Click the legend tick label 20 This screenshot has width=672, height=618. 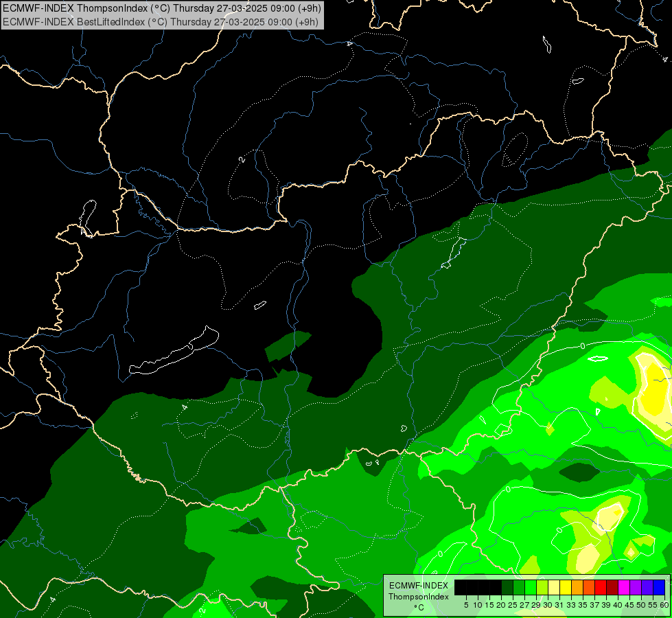(x=501, y=605)
